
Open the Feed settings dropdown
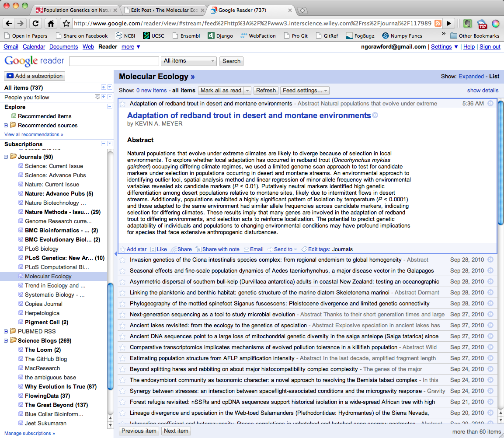(305, 91)
